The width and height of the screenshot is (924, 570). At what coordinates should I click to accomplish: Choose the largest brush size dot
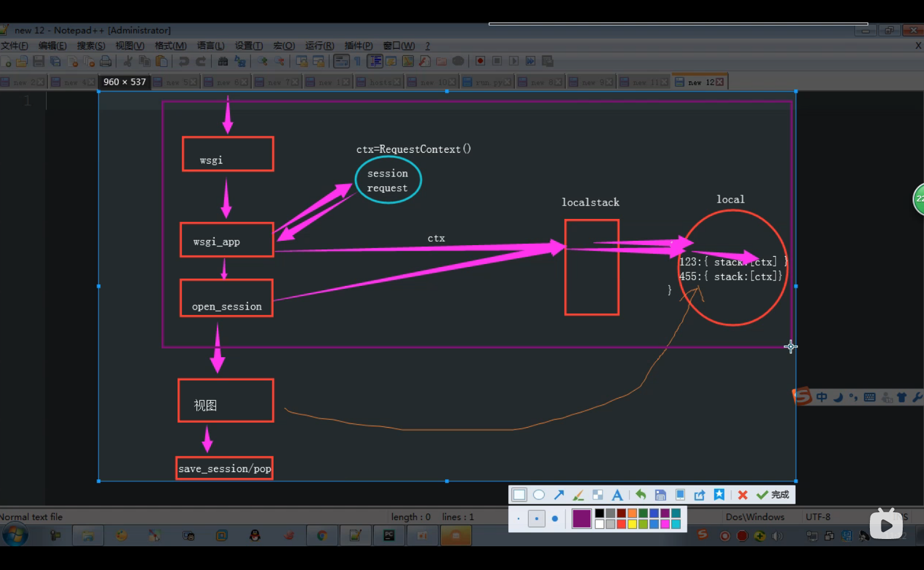coord(555,519)
